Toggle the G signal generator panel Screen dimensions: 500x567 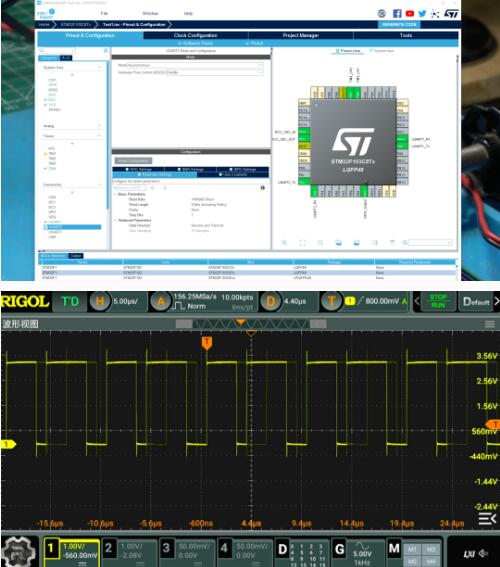(358, 552)
